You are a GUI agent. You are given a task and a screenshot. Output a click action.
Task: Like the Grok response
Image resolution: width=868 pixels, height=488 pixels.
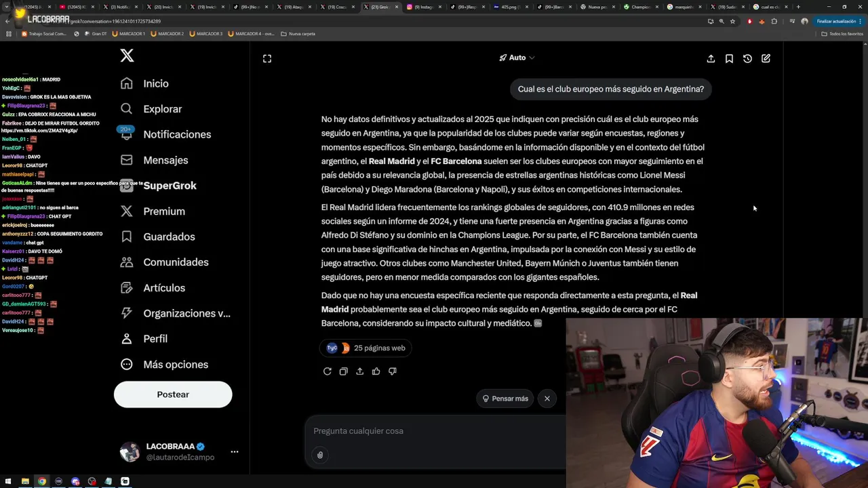376,371
